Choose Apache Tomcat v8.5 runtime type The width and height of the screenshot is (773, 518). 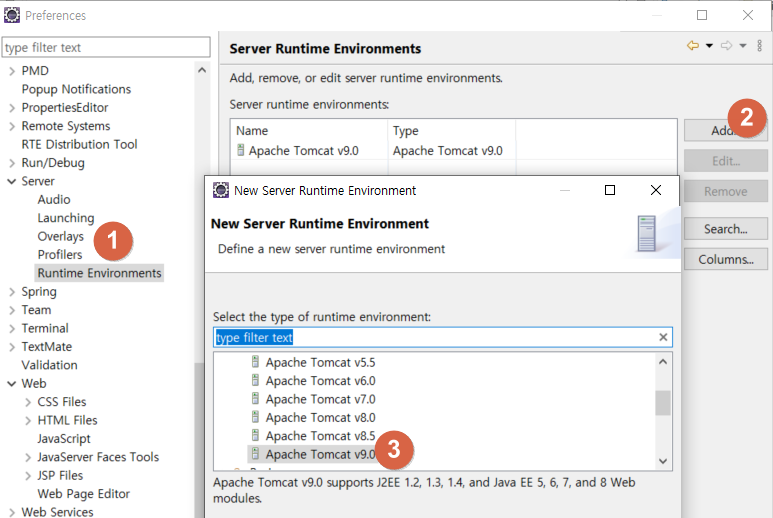point(320,436)
